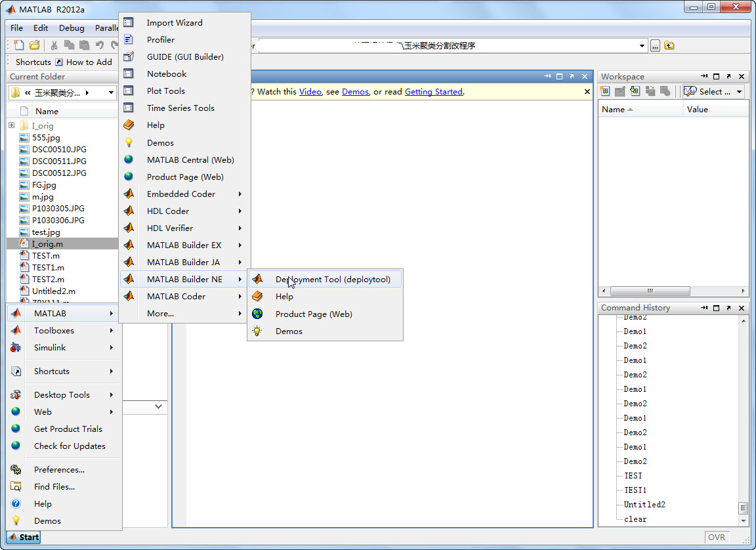Click Get Product Trials
The image size is (756, 550).
tap(63, 429)
